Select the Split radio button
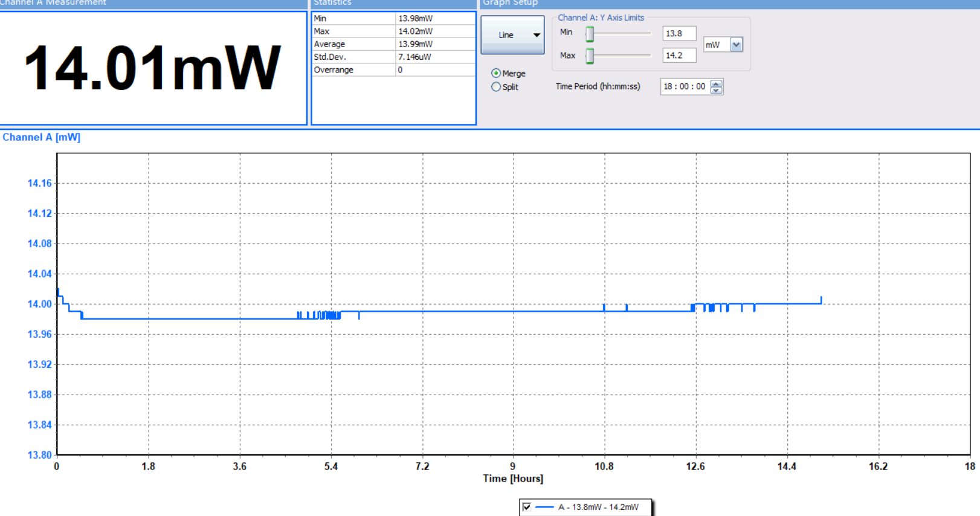980x516 pixels. (x=496, y=87)
